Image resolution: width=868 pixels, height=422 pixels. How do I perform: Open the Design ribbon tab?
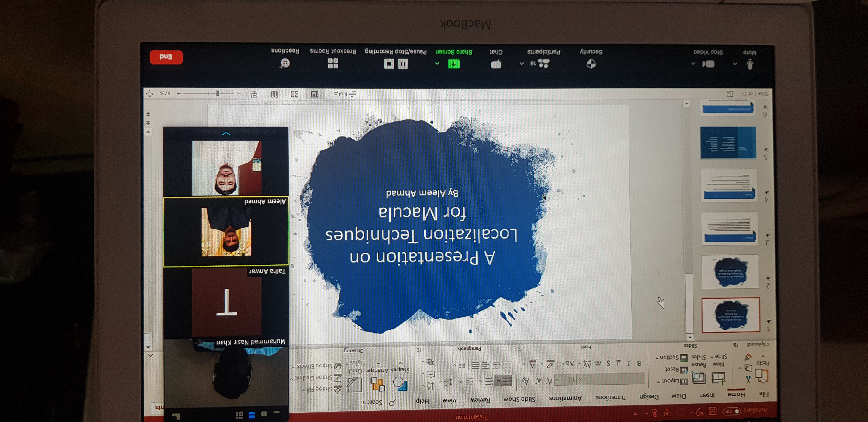click(x=649, y=396)
